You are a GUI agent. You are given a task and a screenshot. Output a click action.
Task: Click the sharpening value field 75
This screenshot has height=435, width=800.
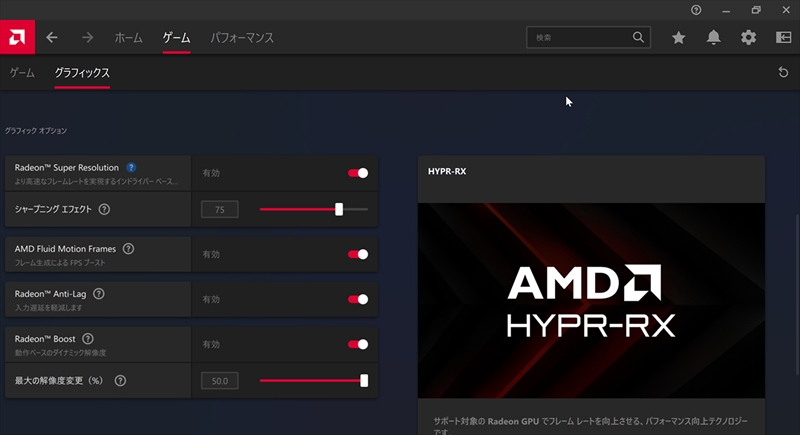click(x=219, y=209)
